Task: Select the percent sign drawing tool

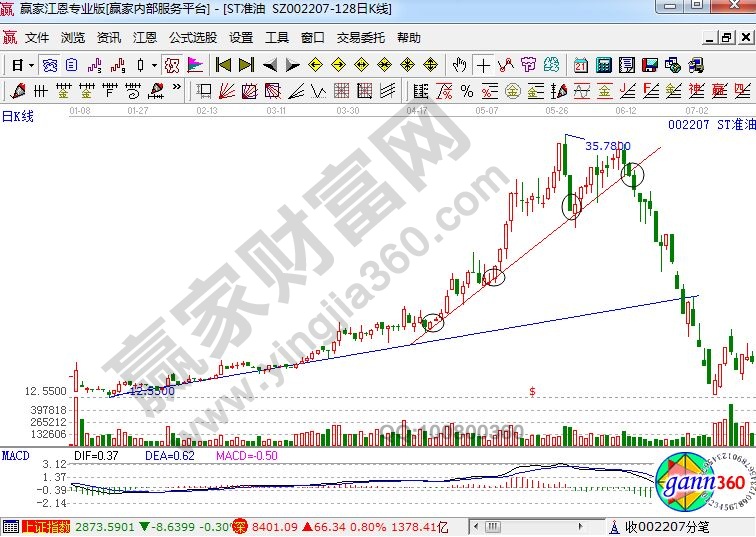Action: (466, 91)
